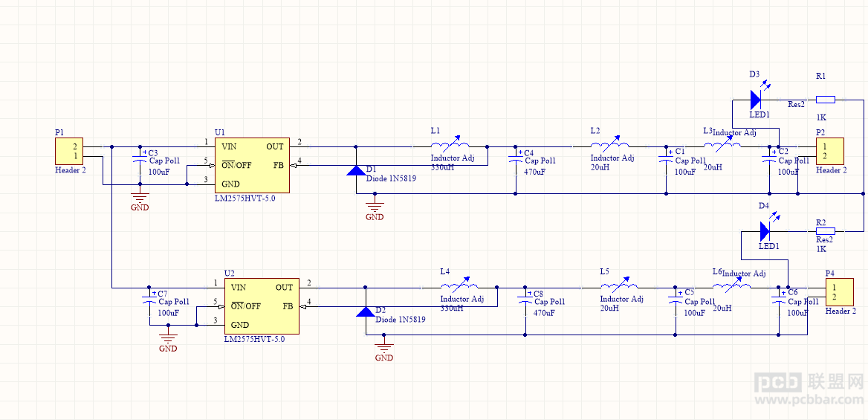Click the D2 1N5819 diode symbol
Screen dimensions: 868x420
(365, 310)
